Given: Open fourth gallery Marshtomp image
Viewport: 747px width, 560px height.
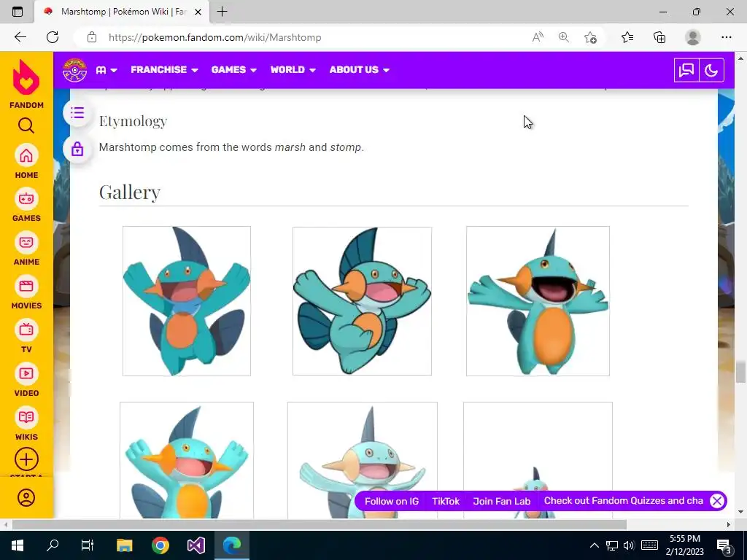Looking at the screenshot, I should [x=187, y=460].
